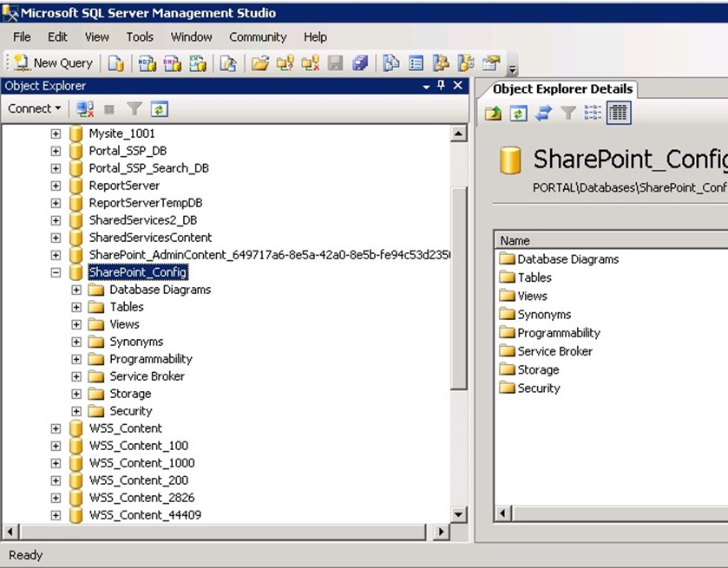
Task: Open the Connect dropdown in Object Explorer
Action: coord(35,109)
